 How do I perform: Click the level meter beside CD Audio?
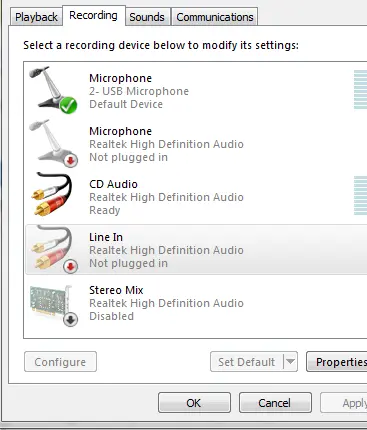point(360,195)
